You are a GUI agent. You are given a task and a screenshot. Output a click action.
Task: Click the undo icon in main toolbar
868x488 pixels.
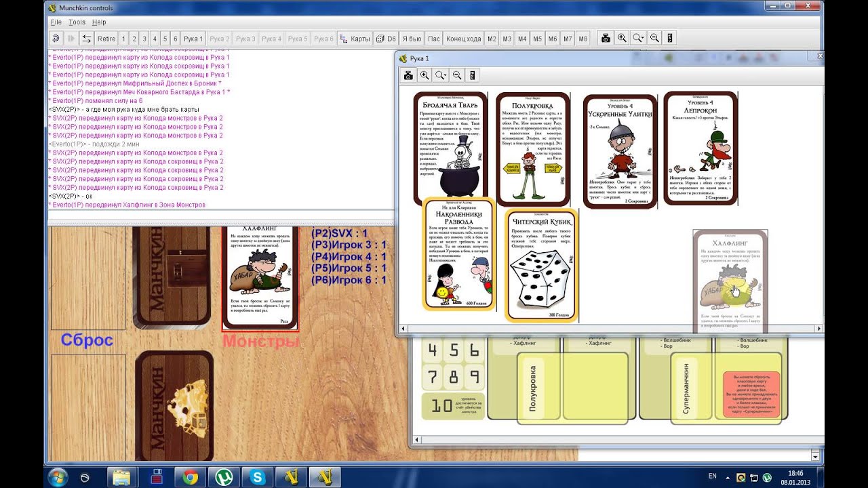coord(56,39)
